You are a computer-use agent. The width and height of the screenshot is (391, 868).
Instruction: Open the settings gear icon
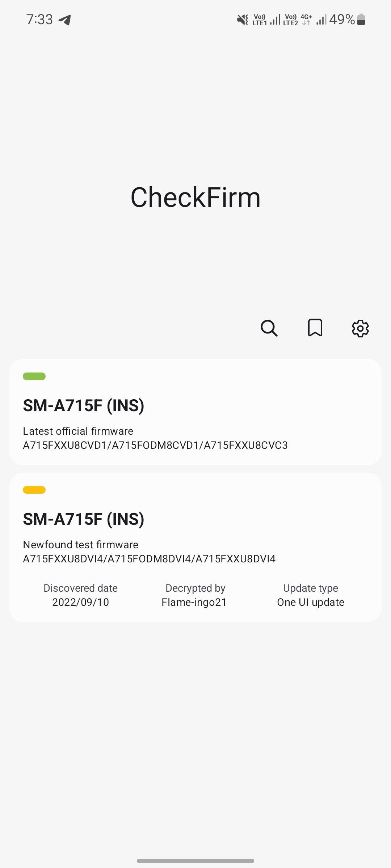click(360, 328)
